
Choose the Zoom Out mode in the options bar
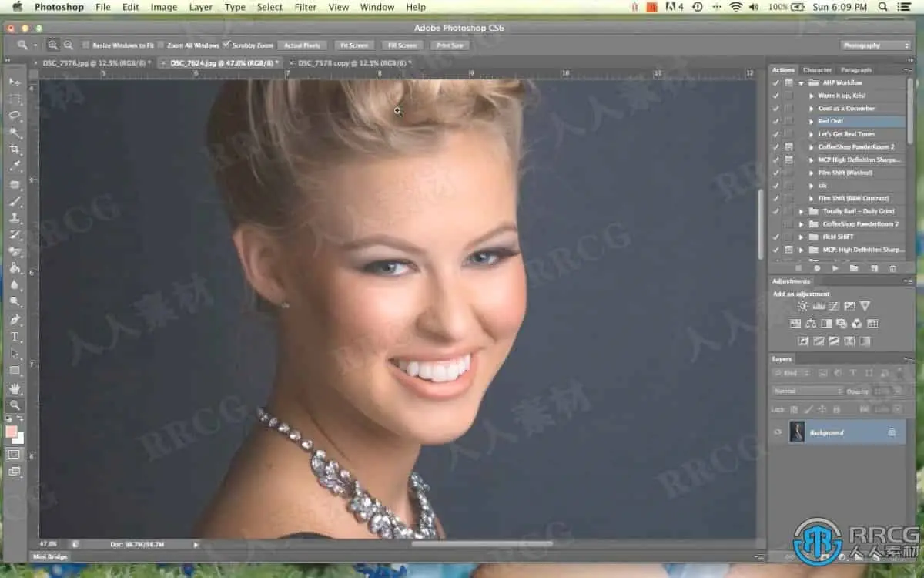click(69, 45)
